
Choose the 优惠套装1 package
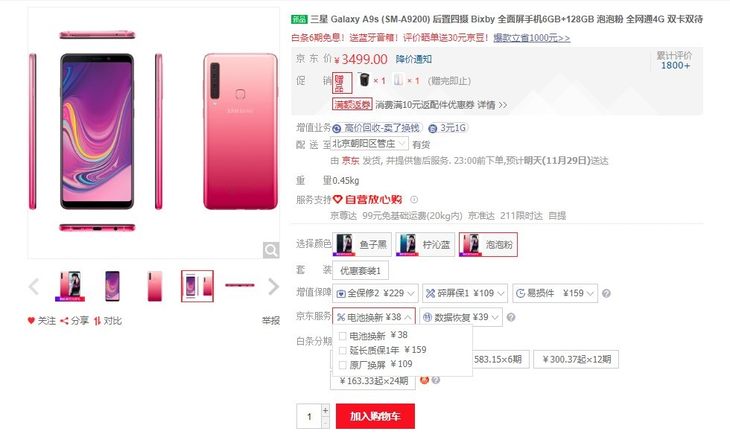(360, 271)
